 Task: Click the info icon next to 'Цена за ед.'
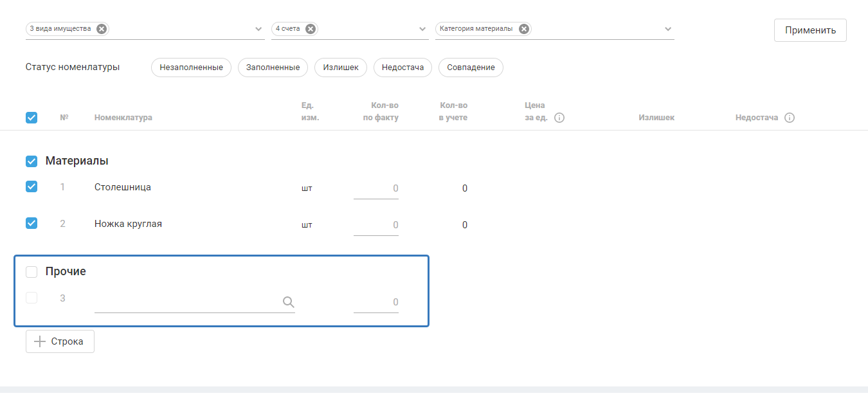click(559, 118)
